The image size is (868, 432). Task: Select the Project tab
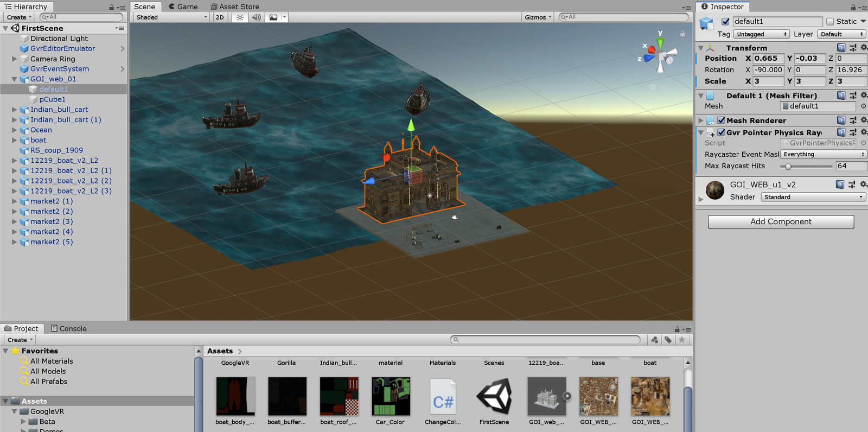tap(22, 328)
